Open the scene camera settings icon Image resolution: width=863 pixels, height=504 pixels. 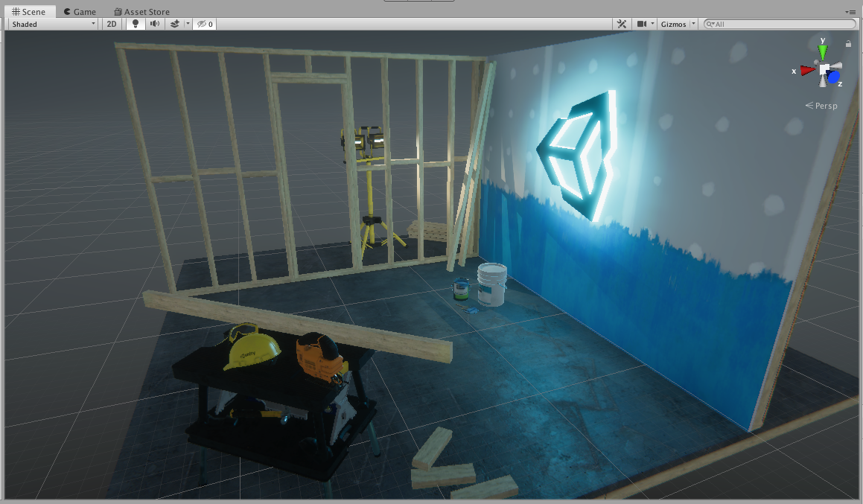point(642,23)
